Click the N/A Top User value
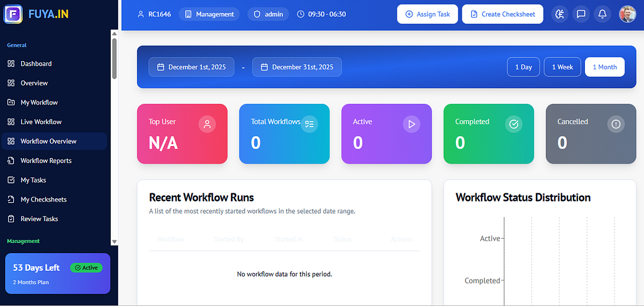Viewport: 644px width, 306px height. click(163, 143)
